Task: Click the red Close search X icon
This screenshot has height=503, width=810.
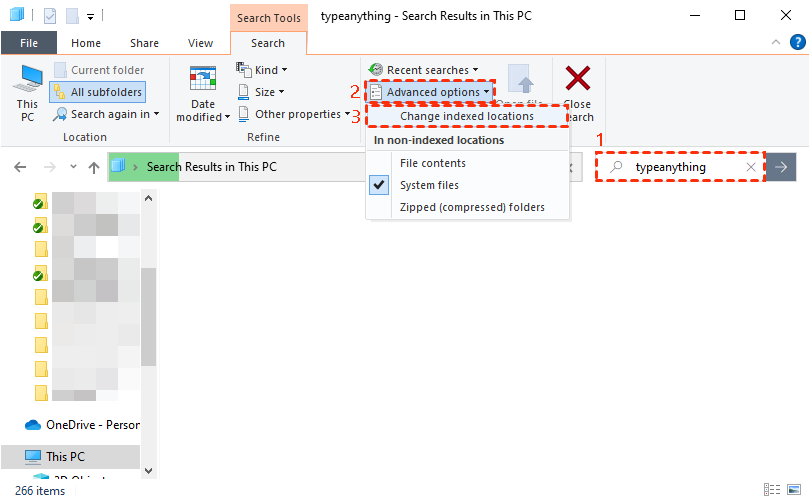Action: tap(578, 79)
